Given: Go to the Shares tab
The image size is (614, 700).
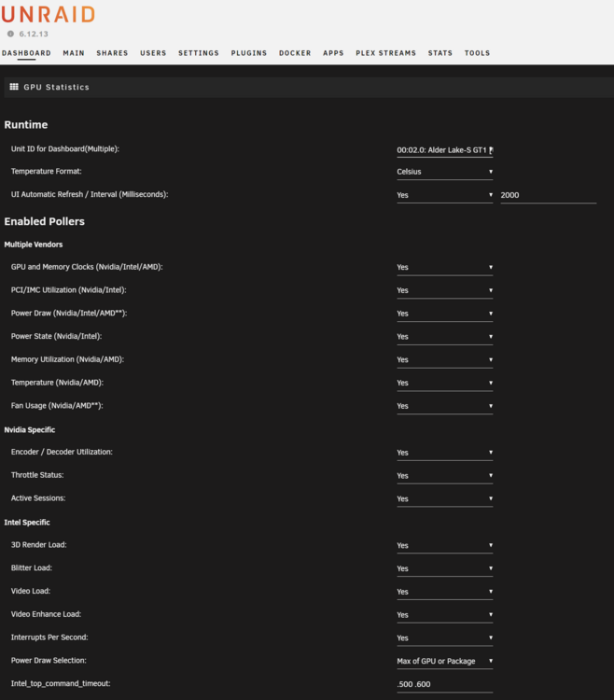Looking at the screenshot, I should tap(113, 53).
